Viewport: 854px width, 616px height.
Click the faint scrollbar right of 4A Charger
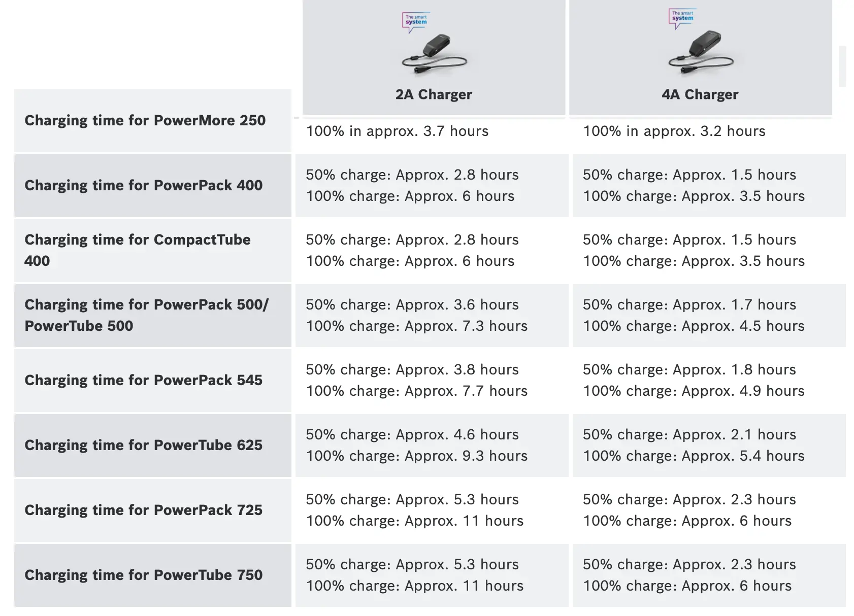(842, 66)
